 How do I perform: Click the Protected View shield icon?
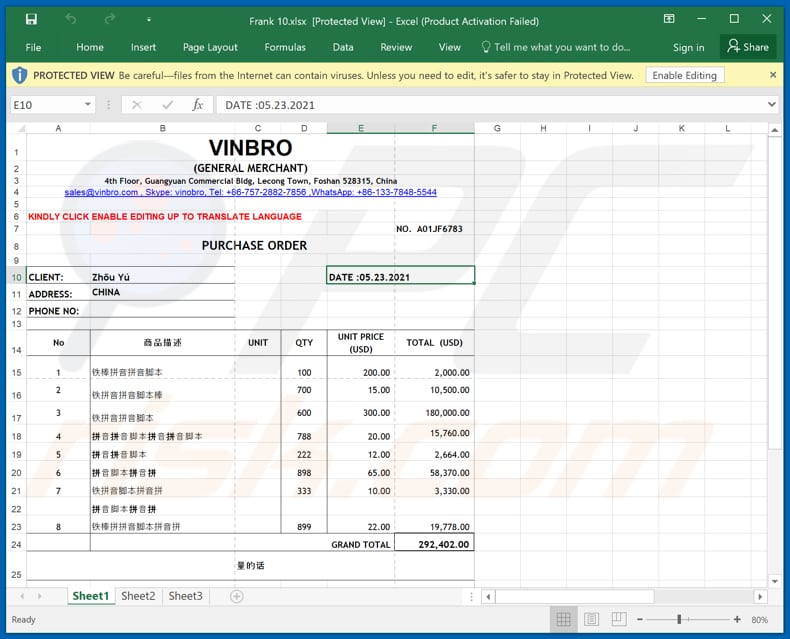[x=19, y=76]
